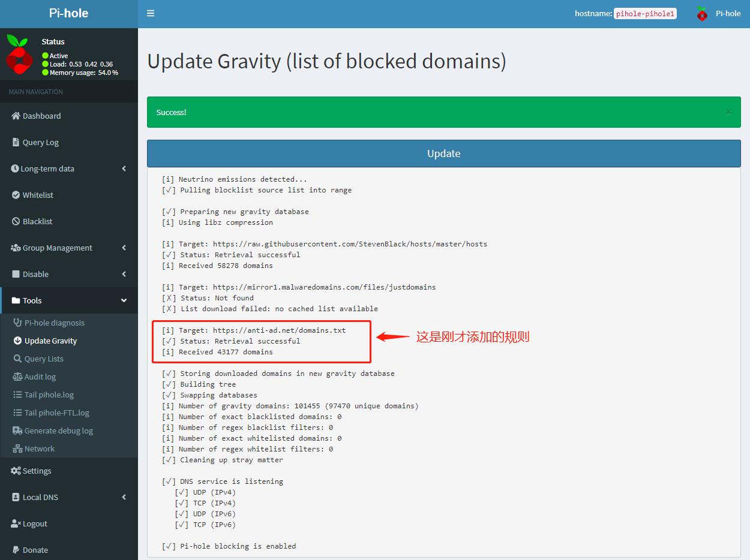Open the Settings page

pos(69,471)
